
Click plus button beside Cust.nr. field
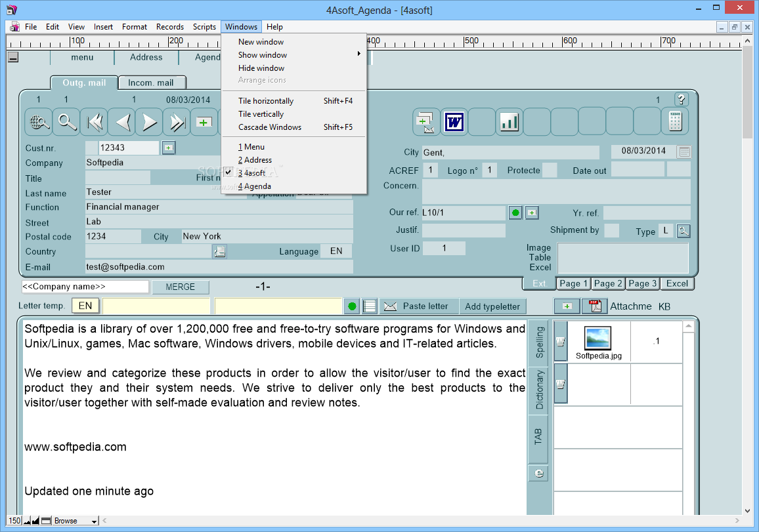(x=169, y=148)
